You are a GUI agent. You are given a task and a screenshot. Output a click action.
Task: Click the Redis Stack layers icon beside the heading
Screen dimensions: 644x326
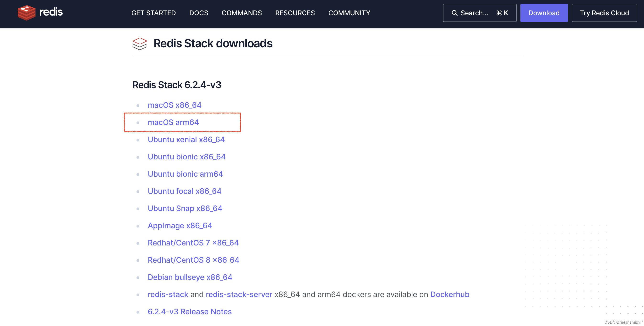point(140,43)
